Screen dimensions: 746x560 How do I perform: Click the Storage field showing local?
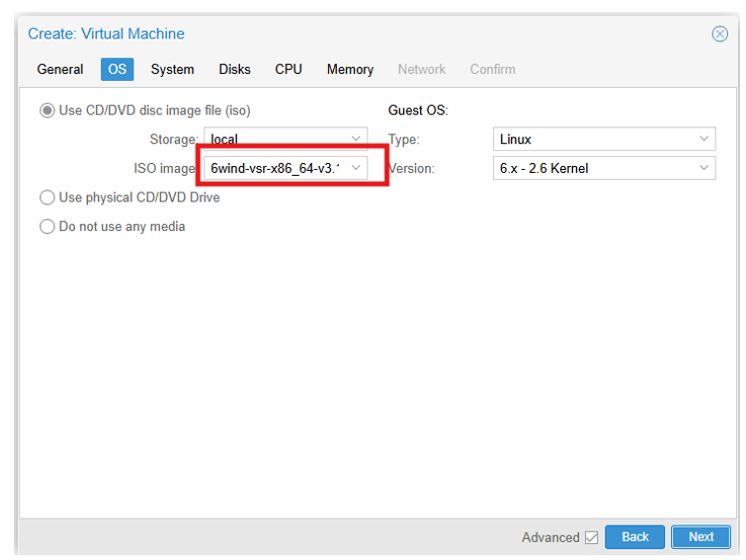click(286, 139)
